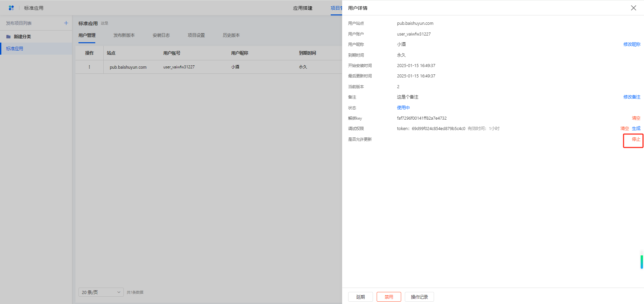Click 生成 to generate debug token
Viewport: 644px width, 304px height.
[636, 128]
